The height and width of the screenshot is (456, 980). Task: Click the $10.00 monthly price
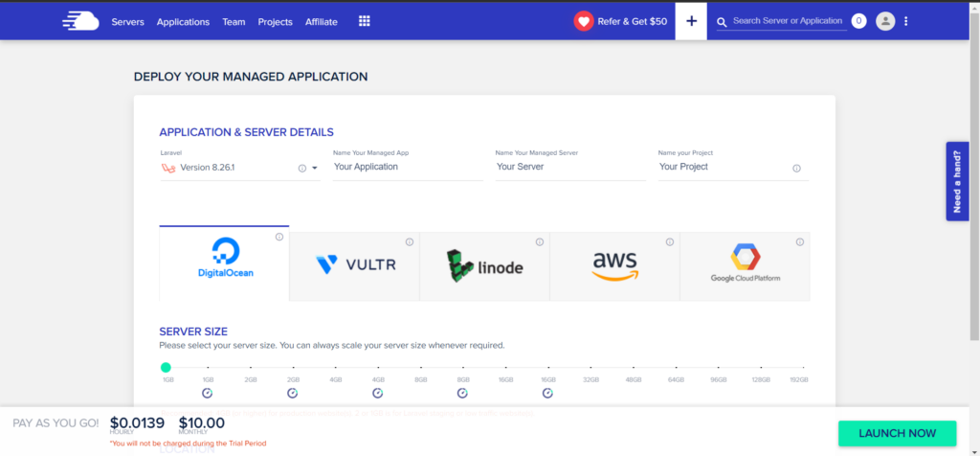click(202, 423)
